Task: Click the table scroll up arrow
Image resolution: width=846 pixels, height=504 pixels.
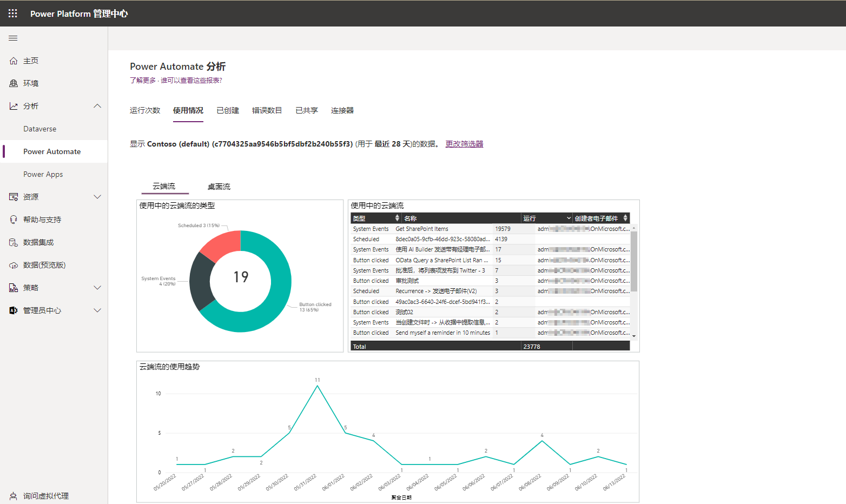Action: pyautogui.click(x=634, y=228)
